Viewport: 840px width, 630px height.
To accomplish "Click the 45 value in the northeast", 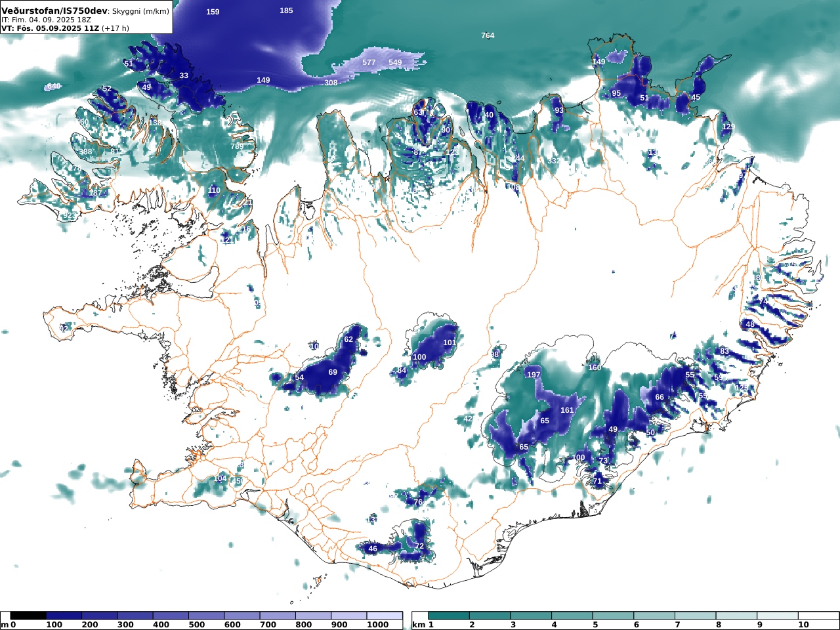I will (696, 97).
